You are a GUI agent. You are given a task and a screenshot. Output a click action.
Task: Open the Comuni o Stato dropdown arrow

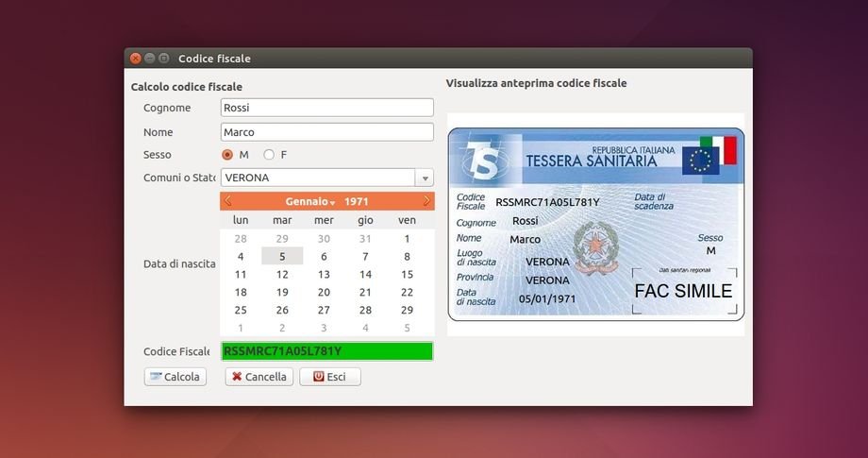425,178
